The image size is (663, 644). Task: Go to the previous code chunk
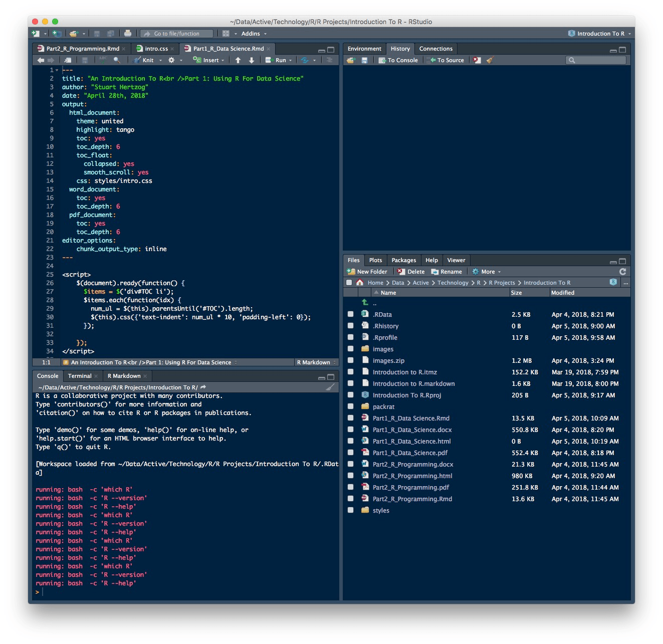(238, 60)
